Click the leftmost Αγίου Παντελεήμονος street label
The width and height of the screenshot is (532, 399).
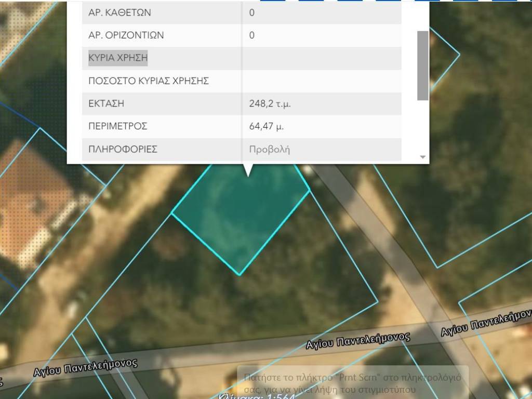click(x=85, y=367)
